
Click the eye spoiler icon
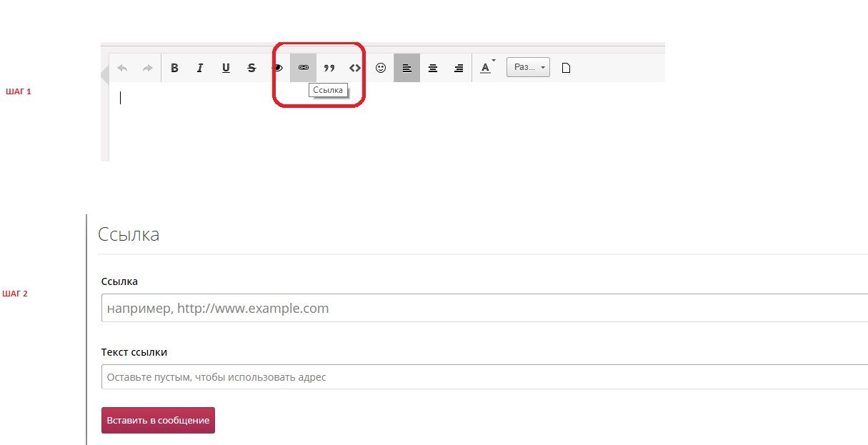click(x=278, y=68)
